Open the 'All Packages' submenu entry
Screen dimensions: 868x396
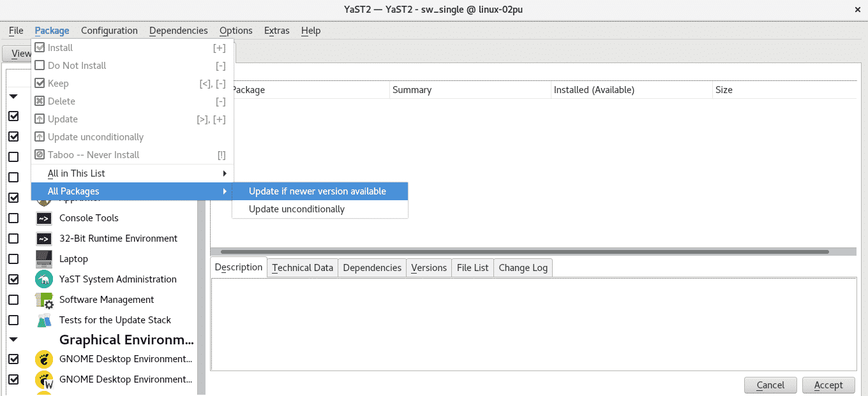click(133, 191)
